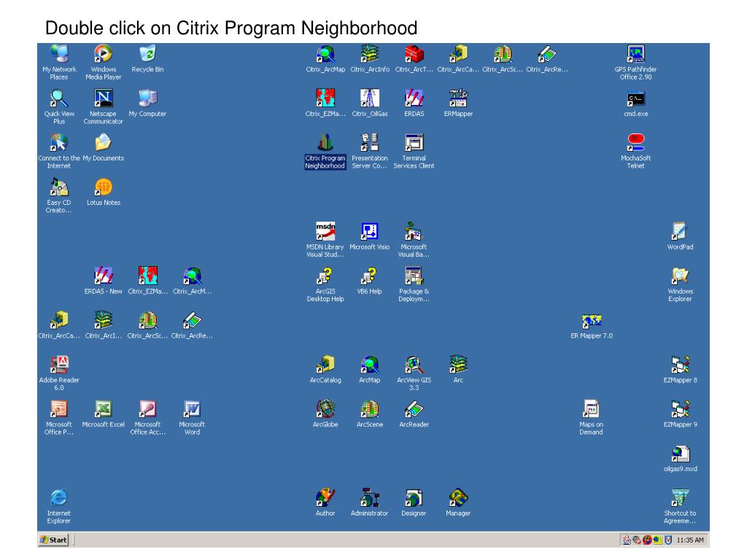Image resolution: width=747 pixels, height=560 pixels.
Task: Open the Microsoft Word shortcut
Action: pos(192,409)
